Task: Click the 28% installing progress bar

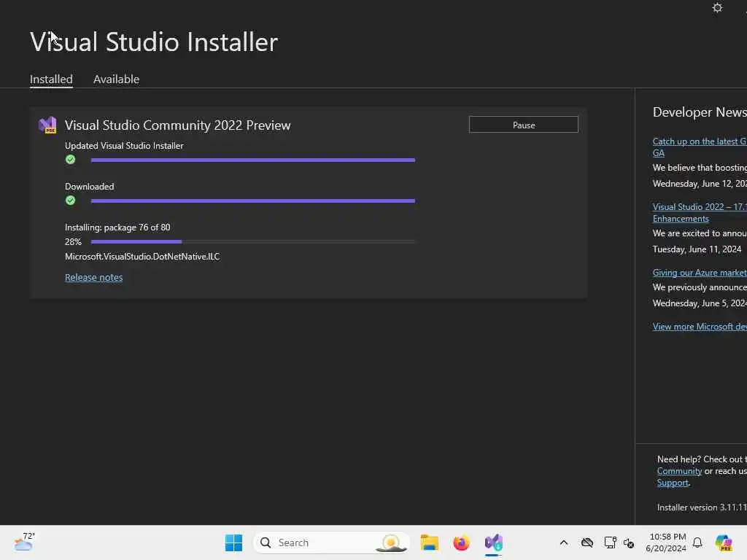Action: point(253,242)
